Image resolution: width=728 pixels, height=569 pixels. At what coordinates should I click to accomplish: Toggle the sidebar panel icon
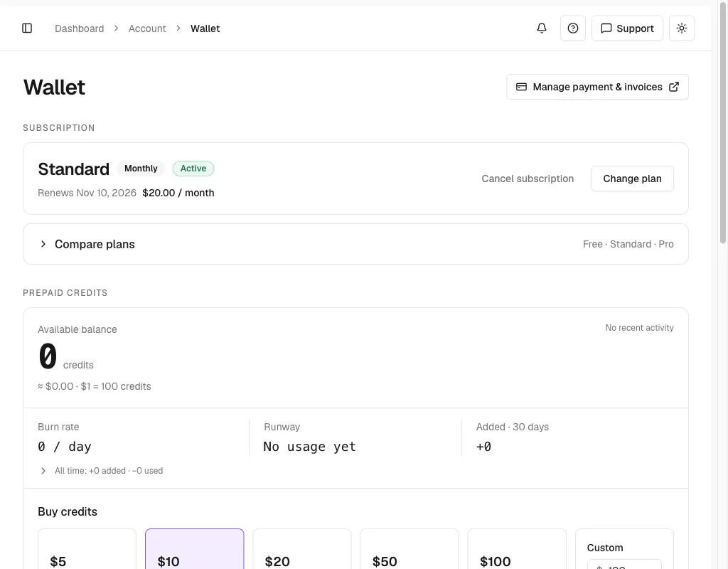[x=27, y=28]
